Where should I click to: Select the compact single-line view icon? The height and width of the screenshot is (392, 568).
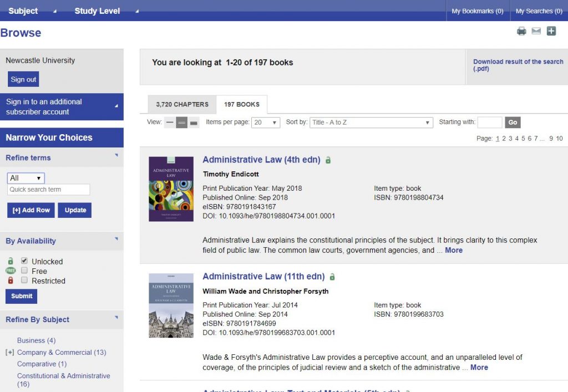170,123
